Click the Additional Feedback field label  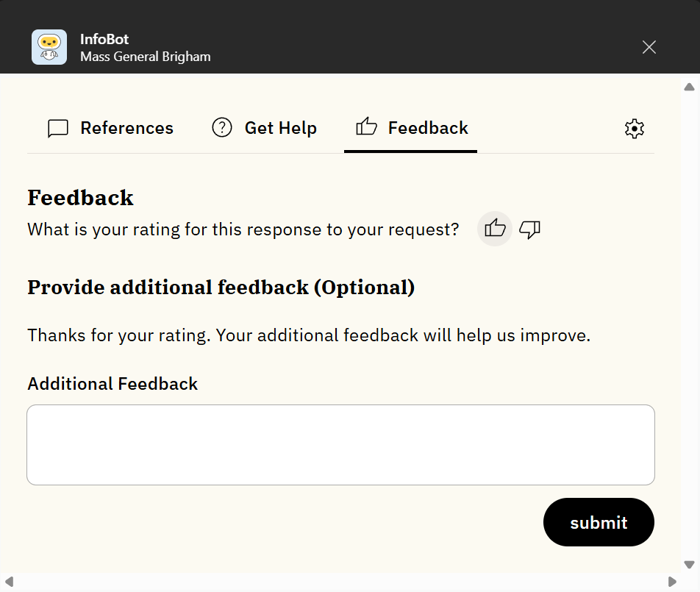(113, 384)
